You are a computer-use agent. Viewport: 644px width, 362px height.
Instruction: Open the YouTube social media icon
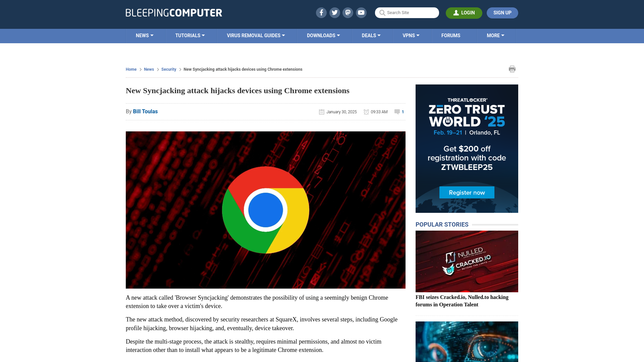[x=361, y=12]
